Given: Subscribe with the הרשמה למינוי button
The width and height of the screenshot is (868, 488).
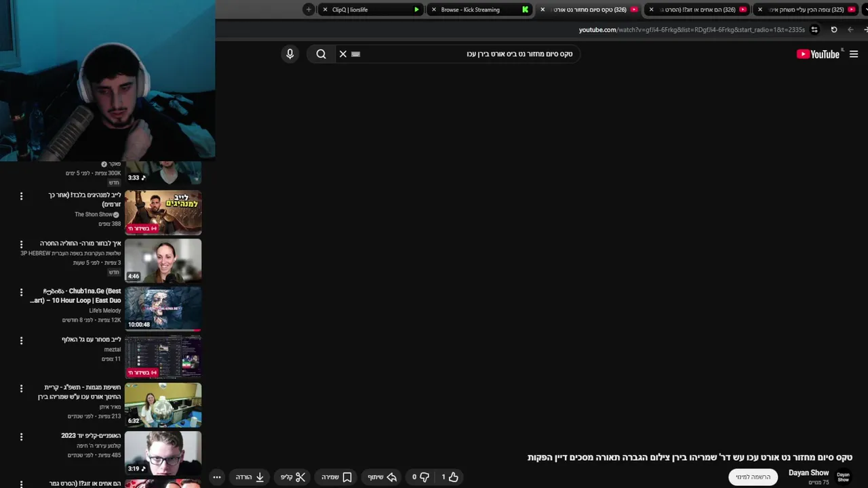Looking at the screenshot, I should point(753,477).
